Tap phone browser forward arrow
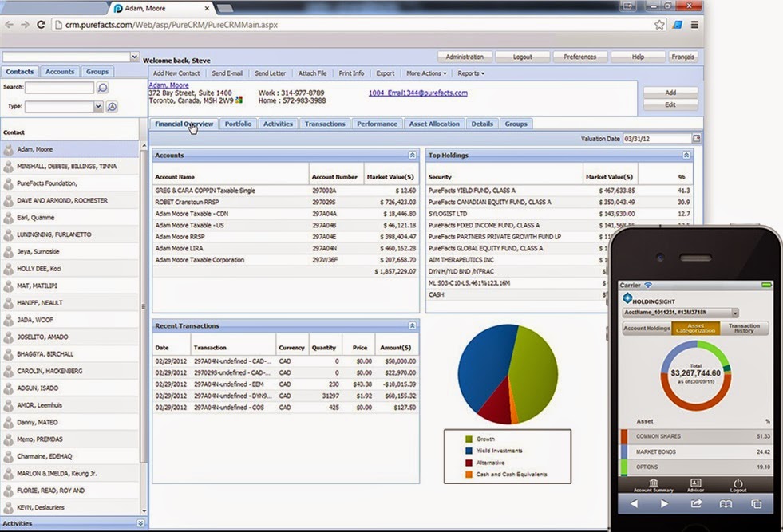This screenshot has height=532, width=783. (664, 504)
